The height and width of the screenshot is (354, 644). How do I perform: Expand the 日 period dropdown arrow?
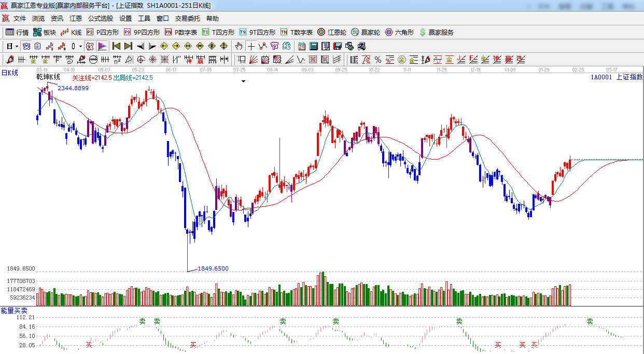(x=17, y=46)
